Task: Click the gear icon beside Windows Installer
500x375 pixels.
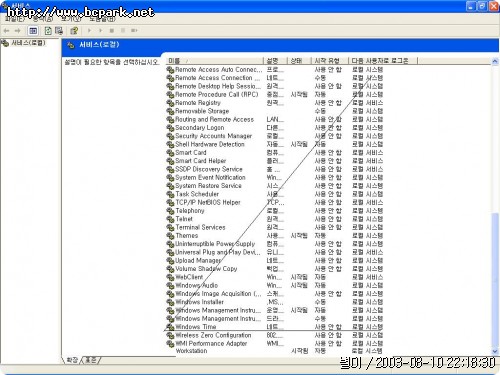Action: point(170,302)
